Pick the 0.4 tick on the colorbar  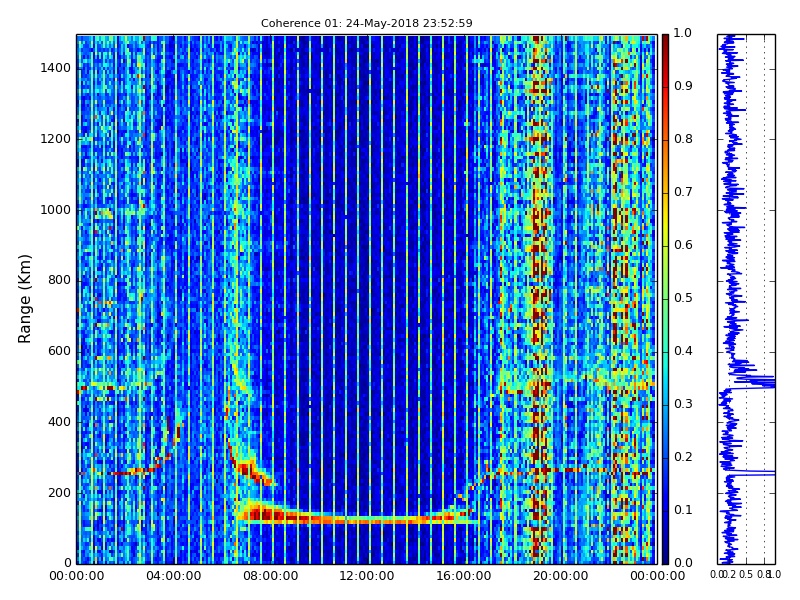pyautogui.click(x=683, y=351)
